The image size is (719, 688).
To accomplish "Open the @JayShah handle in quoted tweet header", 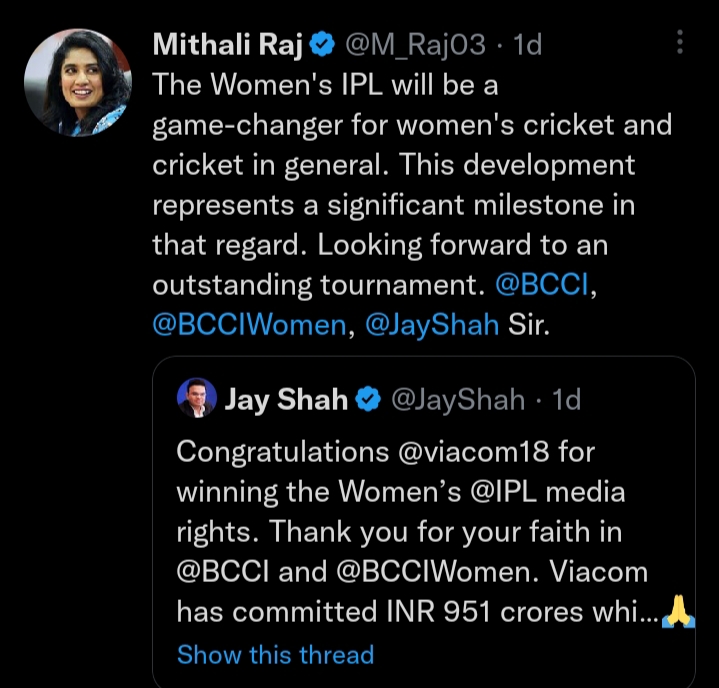I will (456, 399).
